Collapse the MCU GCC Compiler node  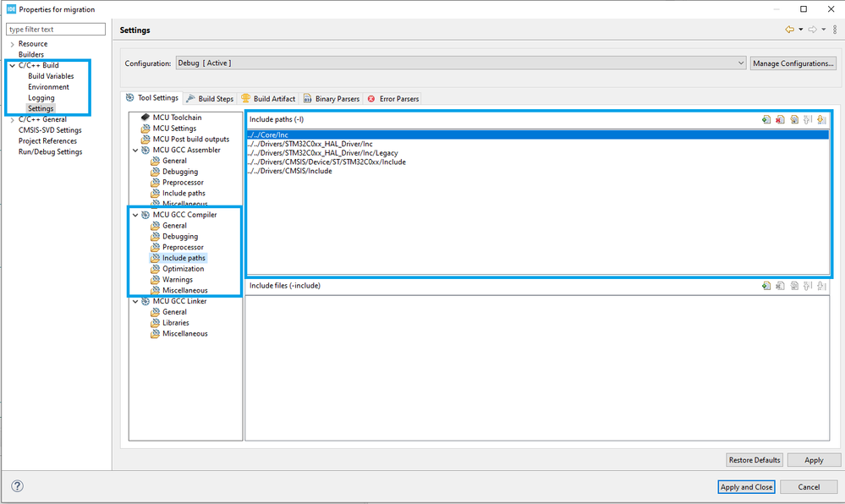point(135,215)
